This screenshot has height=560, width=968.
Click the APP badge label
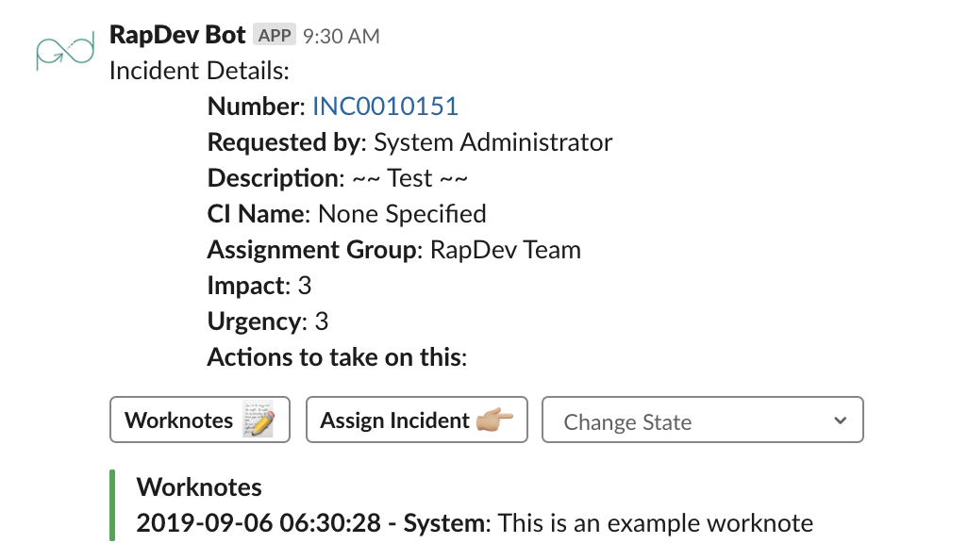[275, 36]
